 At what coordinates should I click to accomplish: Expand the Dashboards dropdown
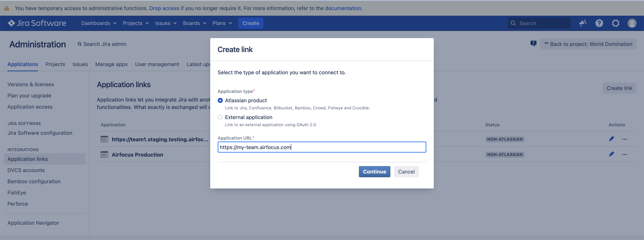[x=99, y=23]
